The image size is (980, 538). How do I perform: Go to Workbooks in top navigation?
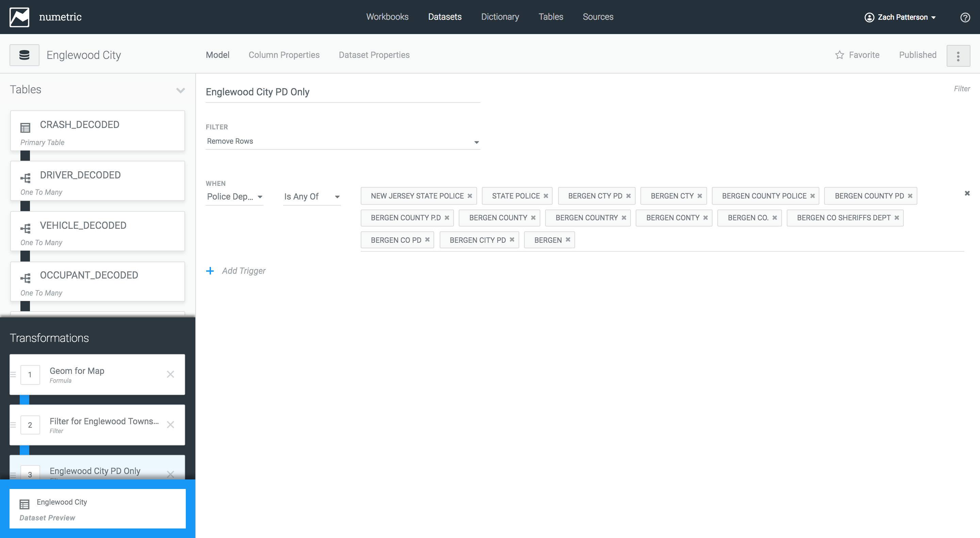pos(387,17)
